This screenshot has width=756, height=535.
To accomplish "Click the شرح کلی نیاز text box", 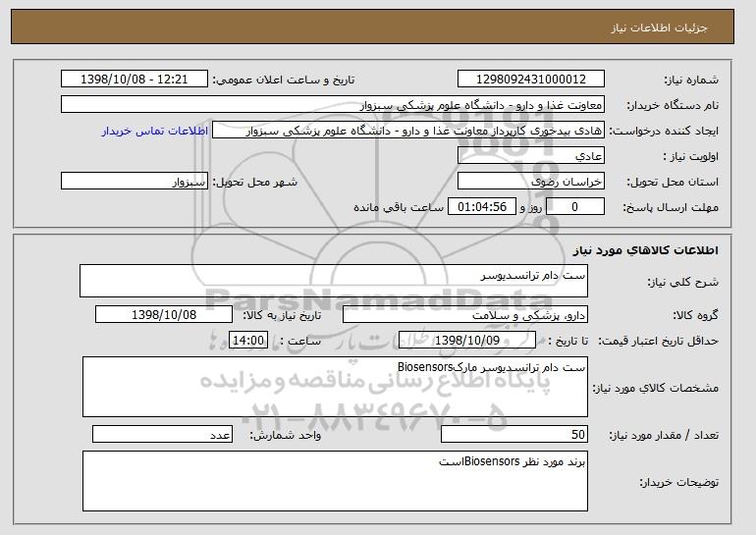I will pos(334,281).
